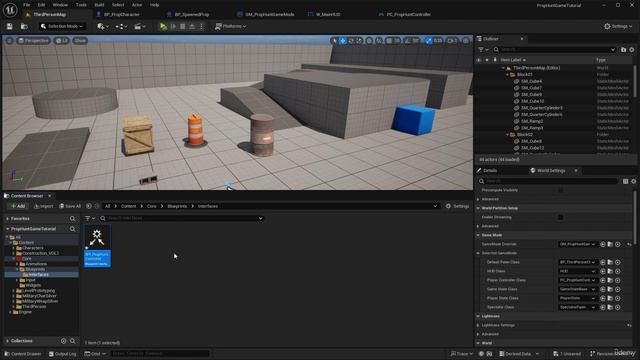Open the File menu
Screen dimensions: 640x360
click(27, 5)
